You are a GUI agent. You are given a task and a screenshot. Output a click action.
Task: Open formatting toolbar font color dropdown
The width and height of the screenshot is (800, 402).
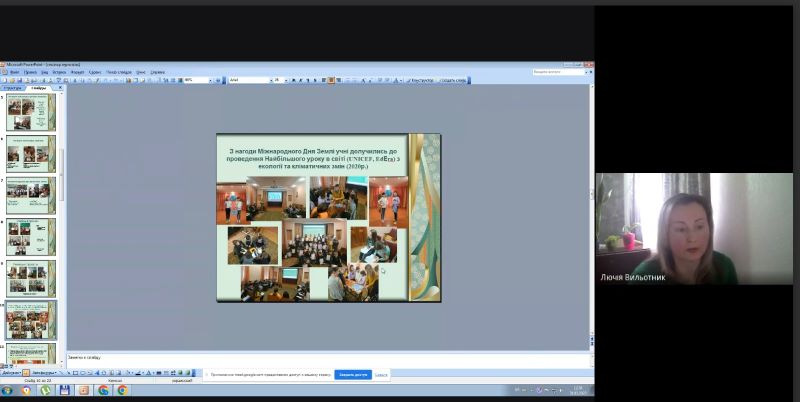[402, 80]
